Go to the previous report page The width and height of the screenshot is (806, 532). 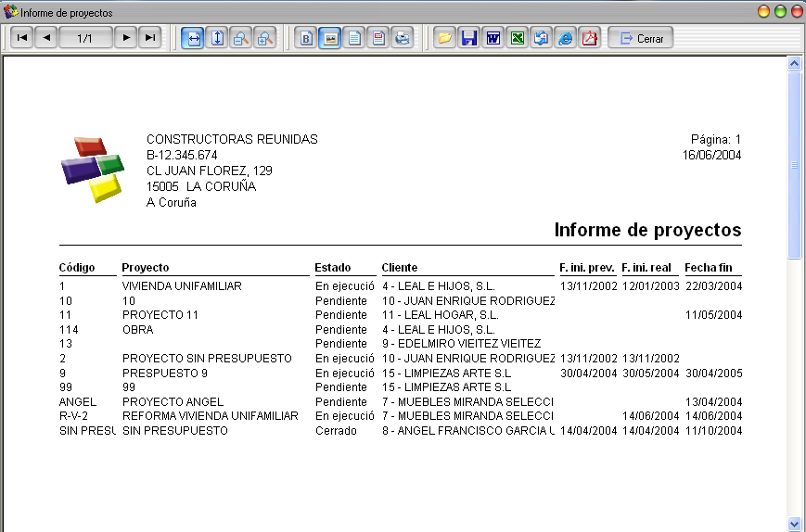point(46,37)
